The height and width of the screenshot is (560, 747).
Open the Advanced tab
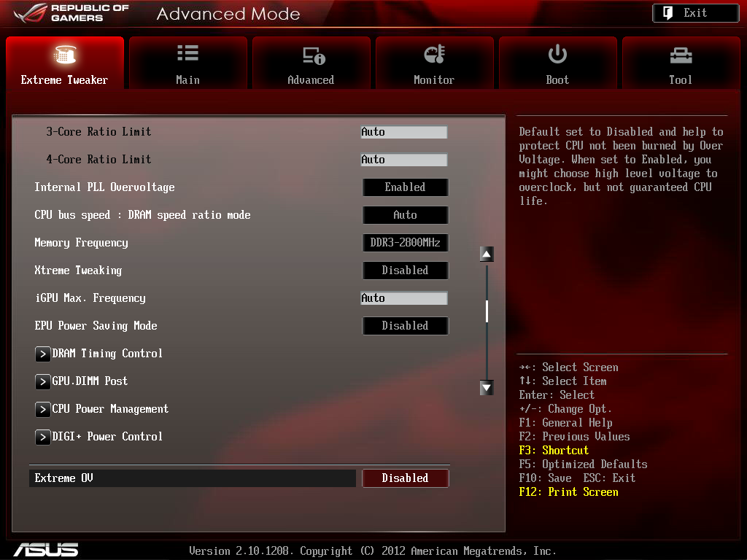tap(311, 63)
